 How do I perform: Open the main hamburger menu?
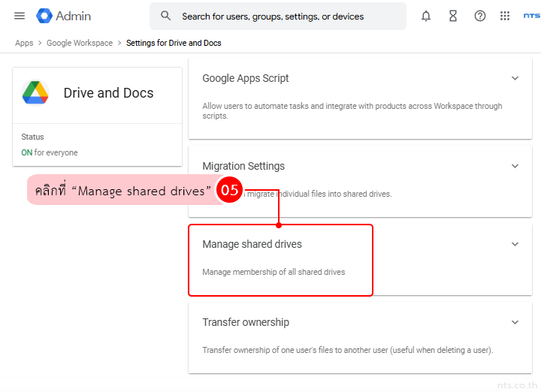point(20,16)
